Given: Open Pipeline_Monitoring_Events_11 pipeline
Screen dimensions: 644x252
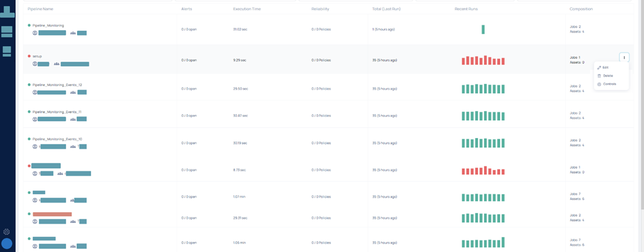Looking at the screenshot, I should point(57,112).
